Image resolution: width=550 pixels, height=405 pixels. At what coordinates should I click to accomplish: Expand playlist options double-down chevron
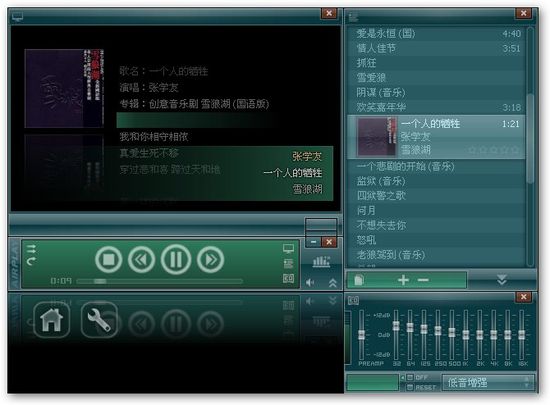point(502,280)
